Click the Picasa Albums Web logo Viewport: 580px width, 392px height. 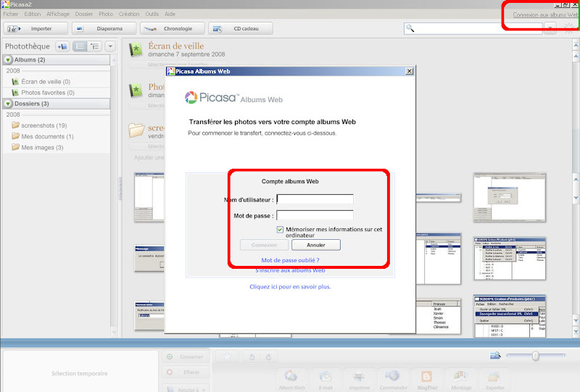[233, 98]
